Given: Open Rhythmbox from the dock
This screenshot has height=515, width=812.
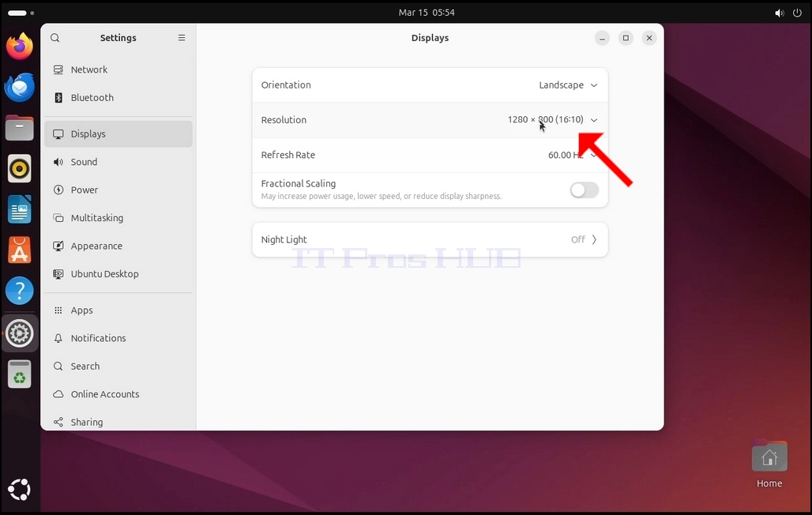Looking at the screenshot, I should pos(20,169).
